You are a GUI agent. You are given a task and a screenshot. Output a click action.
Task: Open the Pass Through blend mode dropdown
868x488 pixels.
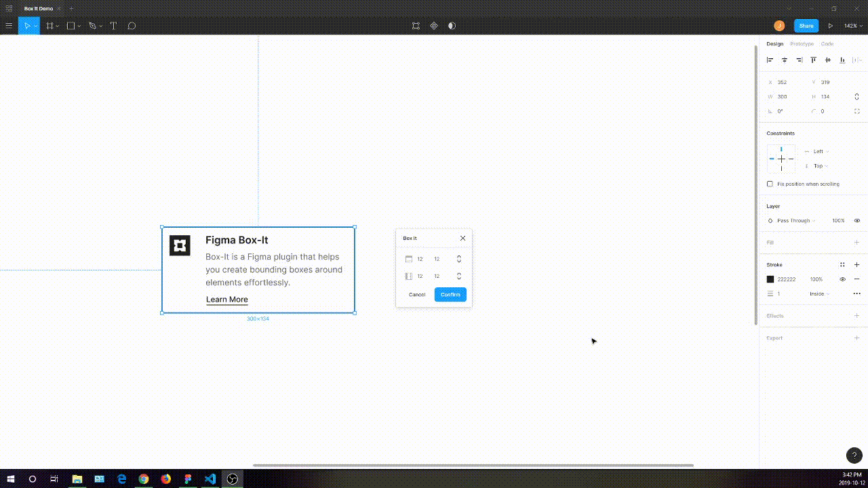pyautogui.click(x=793, y=220)
